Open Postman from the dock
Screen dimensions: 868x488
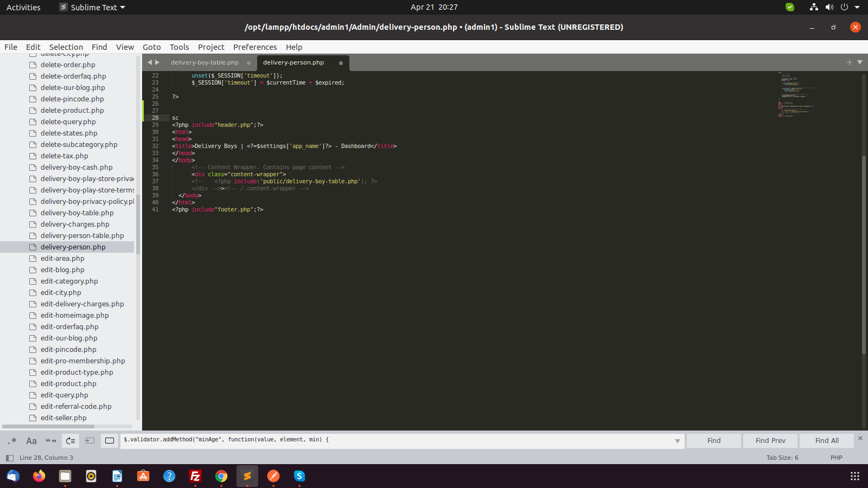[x=273, y=476]
